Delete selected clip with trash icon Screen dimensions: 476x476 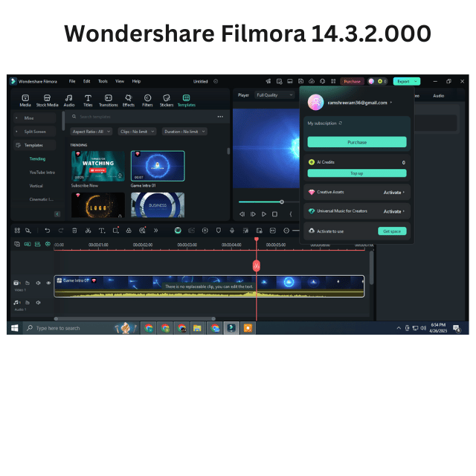pyautogui.click(x=74, y=231)
